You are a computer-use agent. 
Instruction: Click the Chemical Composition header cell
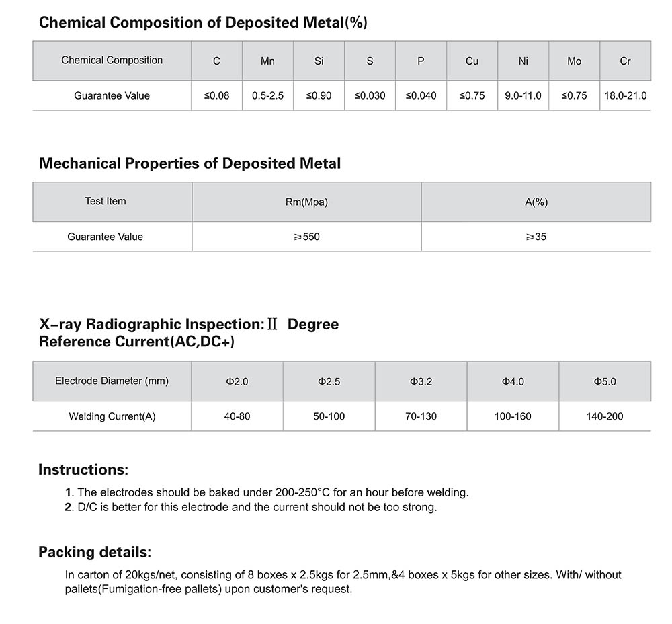[112, 61]
